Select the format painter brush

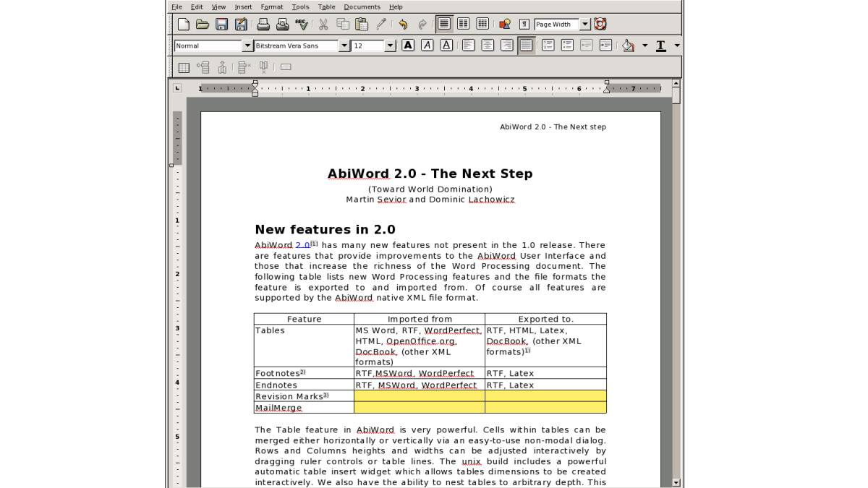pos(380,25)
